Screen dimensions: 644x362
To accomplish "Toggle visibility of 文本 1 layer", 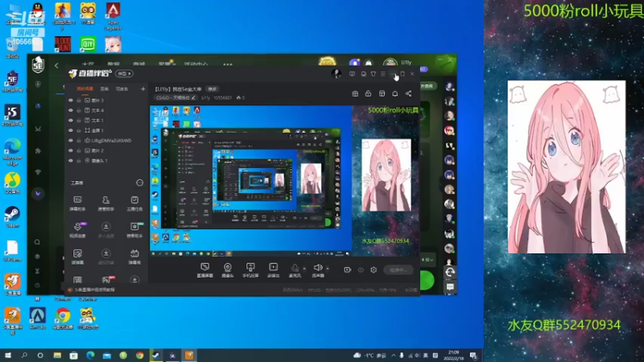I will coord(71,120).
